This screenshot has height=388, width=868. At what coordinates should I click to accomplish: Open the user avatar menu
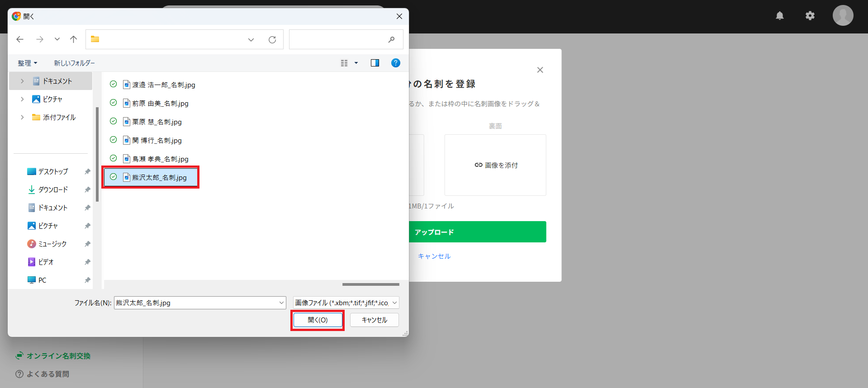pyautogui.click(x=843, y=15)
